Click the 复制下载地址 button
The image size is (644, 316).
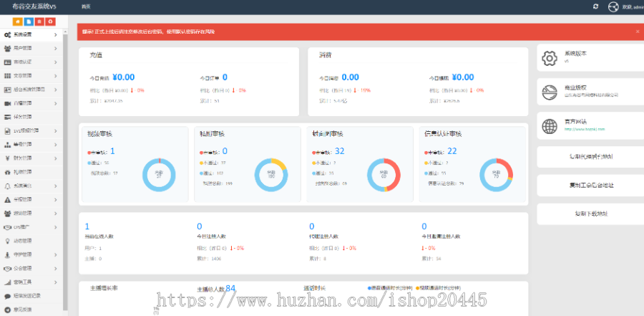click(x=592, y=214)
